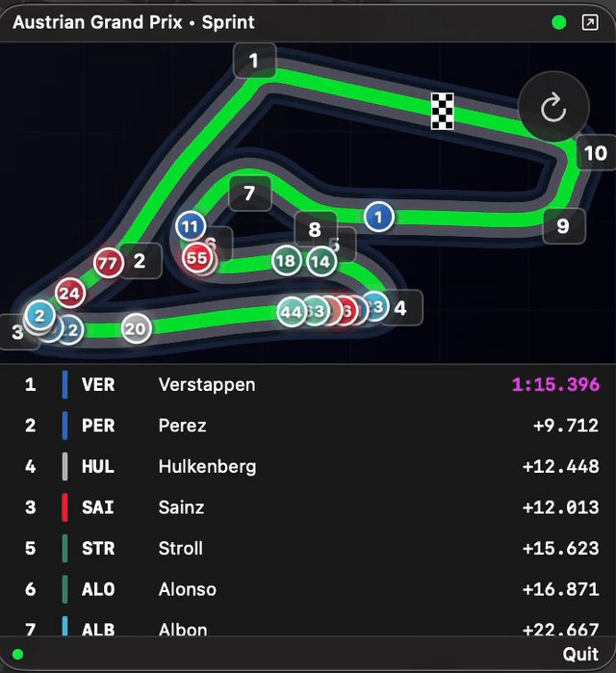Click car marker 44 on the map

(x=292, y=312)
